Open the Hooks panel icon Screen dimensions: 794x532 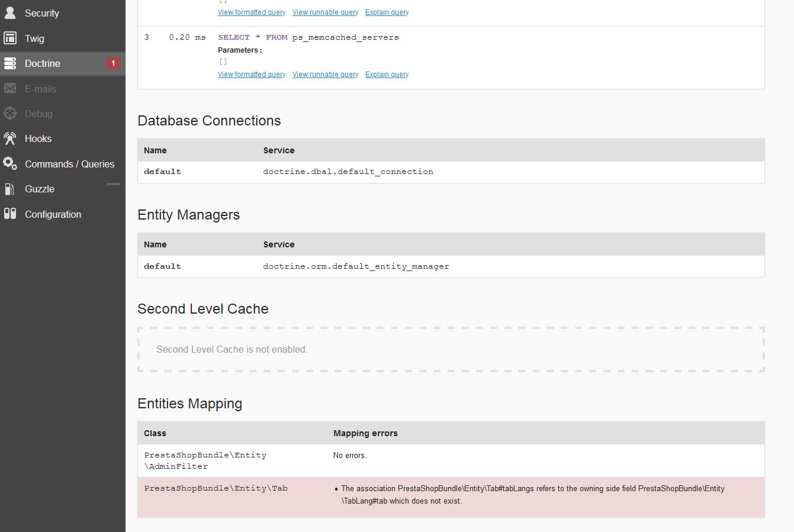coord(10,138)
